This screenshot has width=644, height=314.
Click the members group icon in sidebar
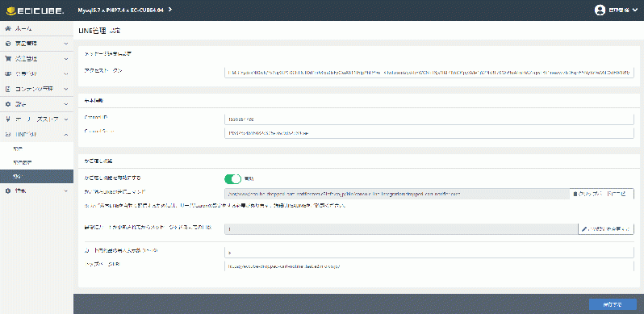click(x=8, y=74)
